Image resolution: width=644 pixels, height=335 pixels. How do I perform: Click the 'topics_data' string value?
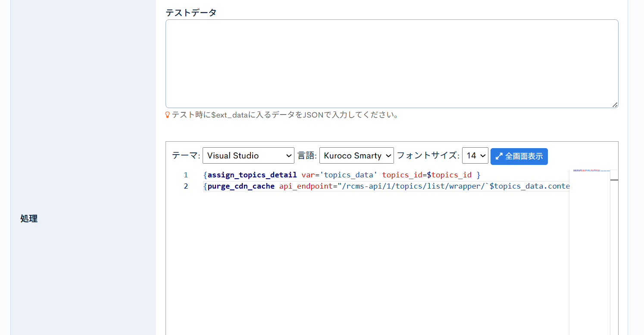point(348,175)
